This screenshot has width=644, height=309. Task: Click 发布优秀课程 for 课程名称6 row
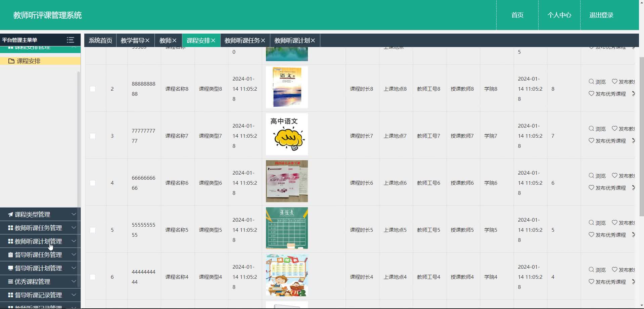click(x=607, y=188)
